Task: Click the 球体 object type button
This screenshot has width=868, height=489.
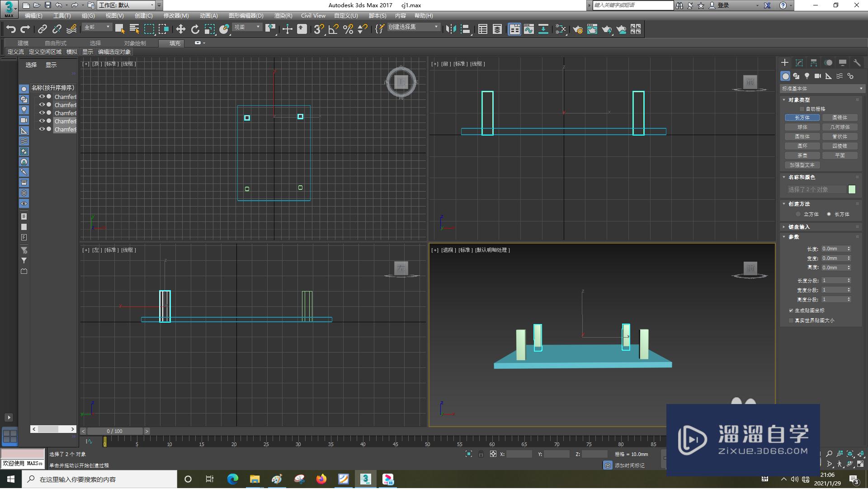Action: (x=802, y=127)
